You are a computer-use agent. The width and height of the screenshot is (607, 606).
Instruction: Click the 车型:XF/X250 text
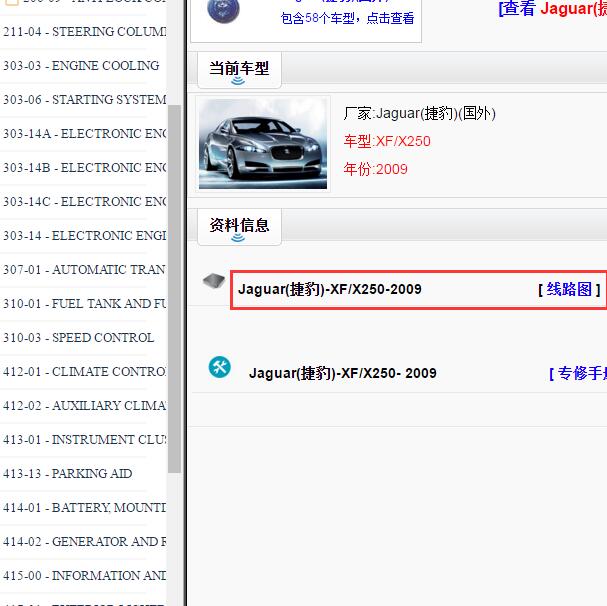coord(387,142)
